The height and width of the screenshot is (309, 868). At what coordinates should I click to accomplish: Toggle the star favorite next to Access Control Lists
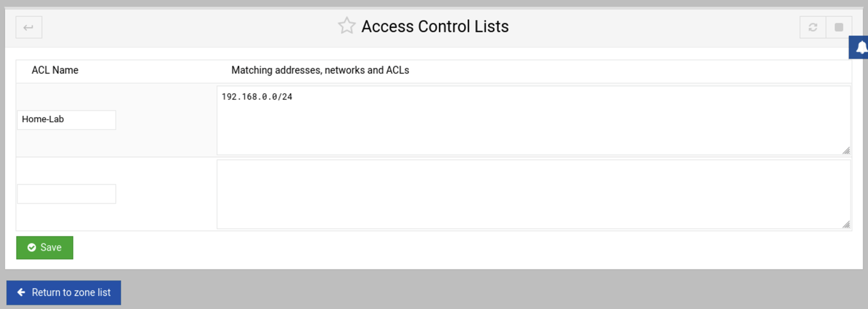pyautogui.click(x=346, y=26)
